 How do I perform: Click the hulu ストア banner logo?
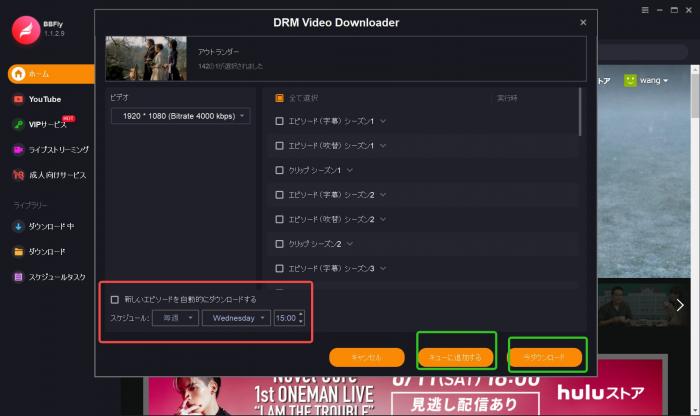pos(600,393)
